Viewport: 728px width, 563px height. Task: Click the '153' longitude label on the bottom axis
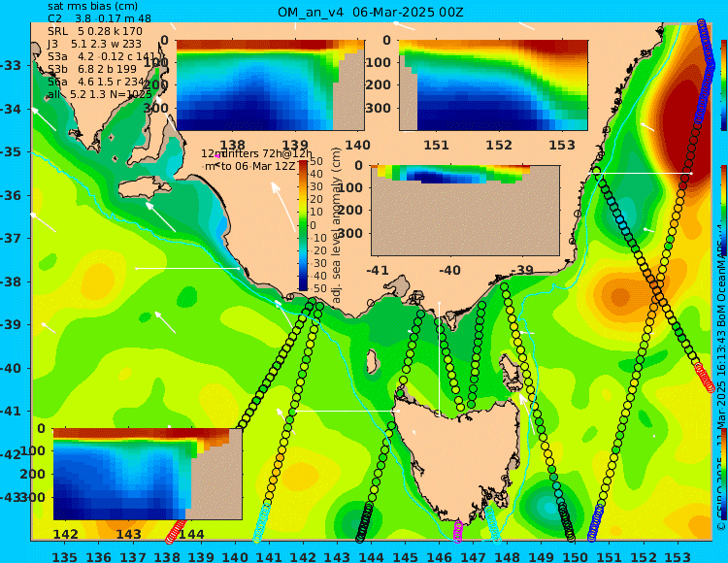pyautogui.click(x=678, y=556)
